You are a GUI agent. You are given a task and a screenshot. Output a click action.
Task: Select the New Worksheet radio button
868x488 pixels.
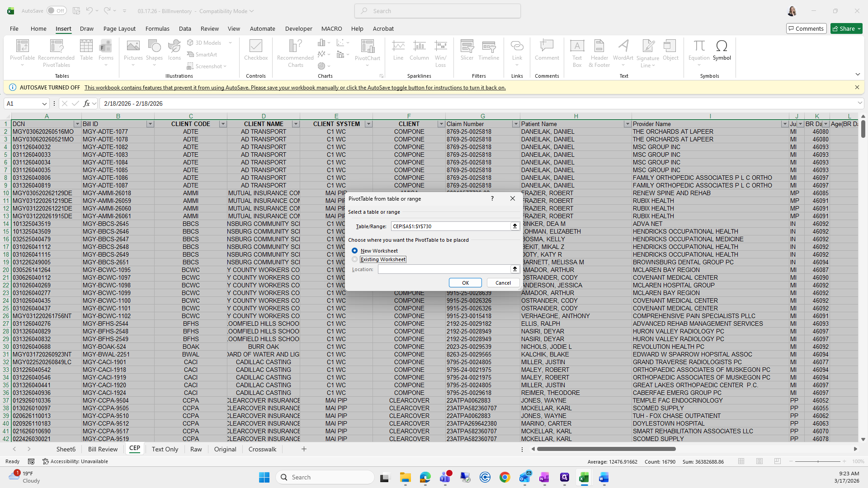click(355, 251)
